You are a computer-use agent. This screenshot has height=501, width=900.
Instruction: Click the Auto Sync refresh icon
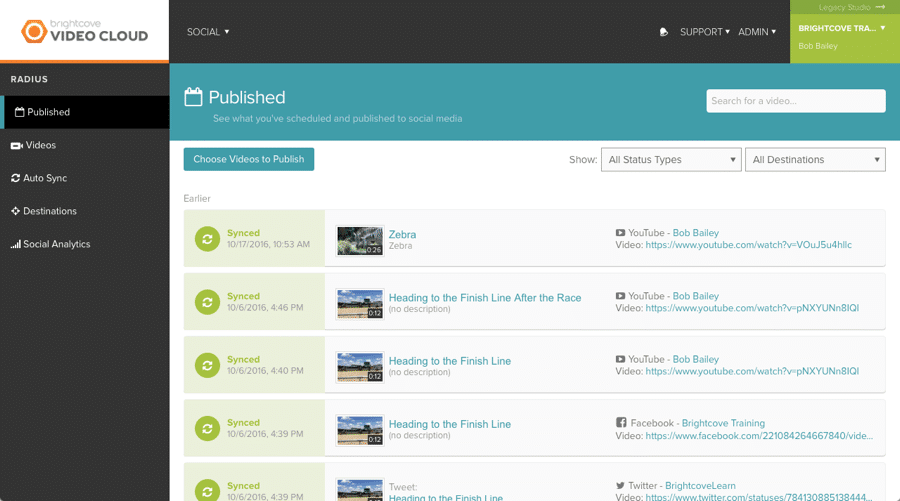pos(15,178)
